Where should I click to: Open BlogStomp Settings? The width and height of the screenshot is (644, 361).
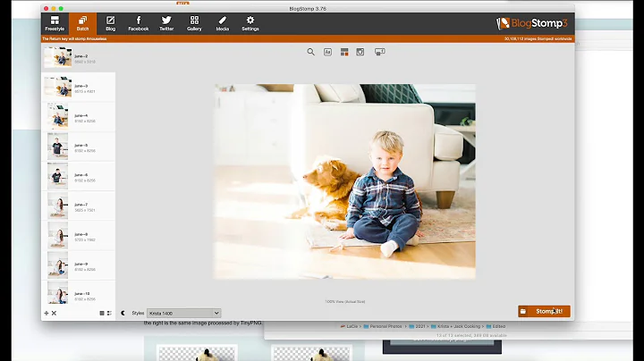click(x=250, y=23)
